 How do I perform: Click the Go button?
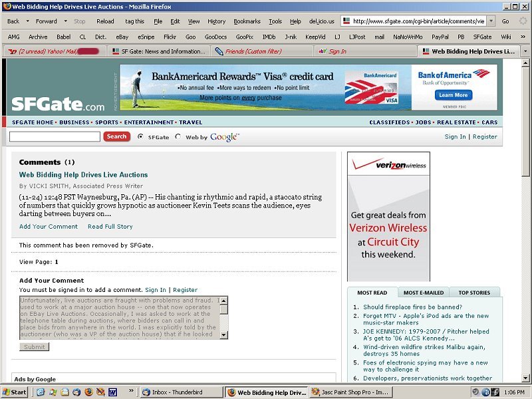pos(505,21)
